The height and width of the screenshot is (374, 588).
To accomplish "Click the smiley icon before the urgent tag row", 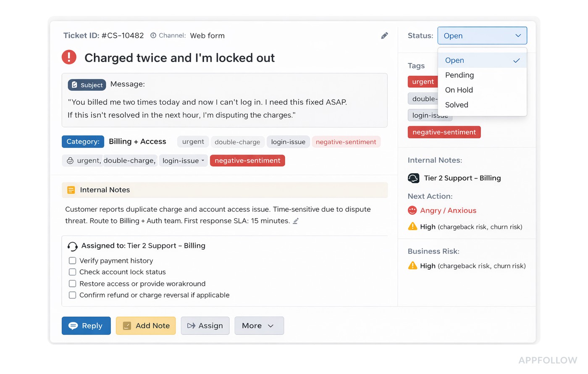I will coord(70,161).
